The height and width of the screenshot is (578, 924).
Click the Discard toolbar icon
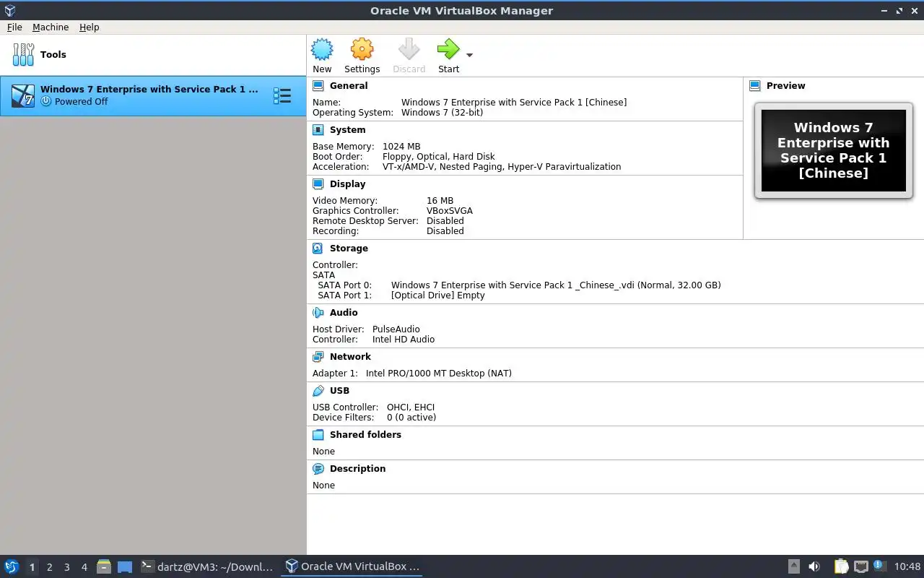(409, 50)
